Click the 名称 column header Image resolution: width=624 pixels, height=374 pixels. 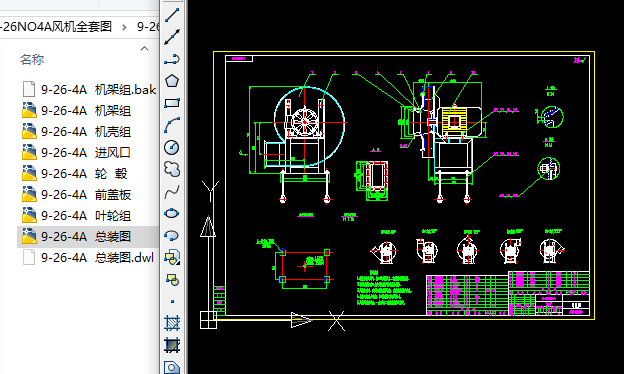click(x=32, y=60)
